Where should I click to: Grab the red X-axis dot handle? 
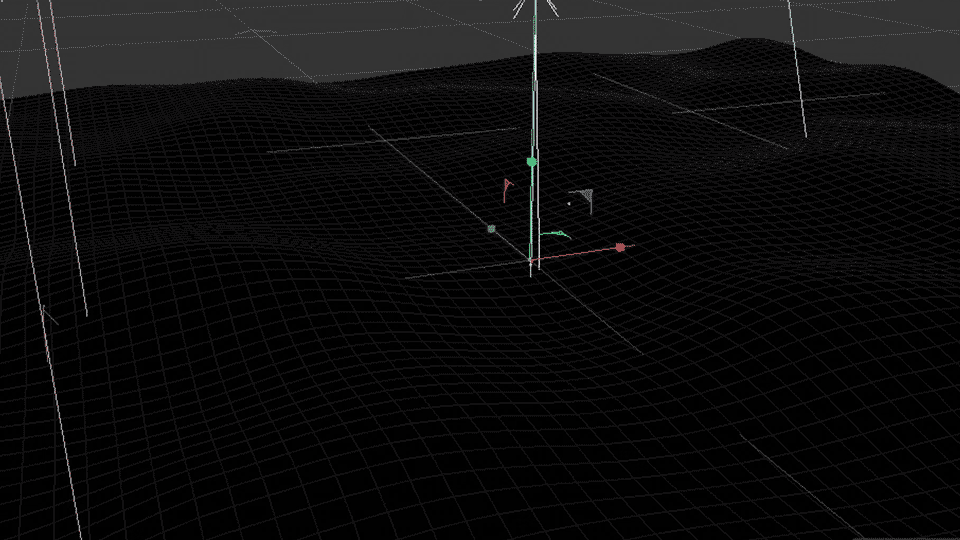click(620, 247)
